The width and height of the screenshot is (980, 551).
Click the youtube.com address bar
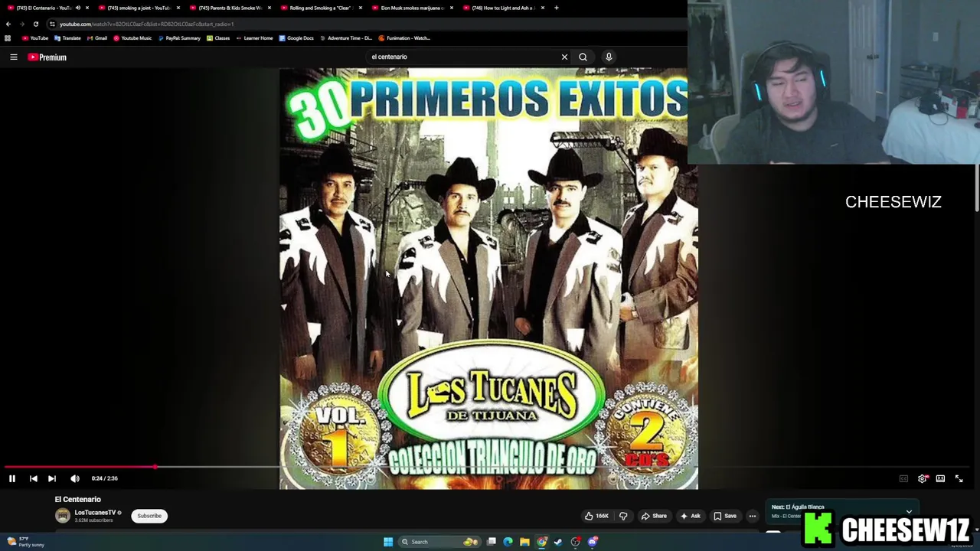pyautogui.click(x=367, y=24)
